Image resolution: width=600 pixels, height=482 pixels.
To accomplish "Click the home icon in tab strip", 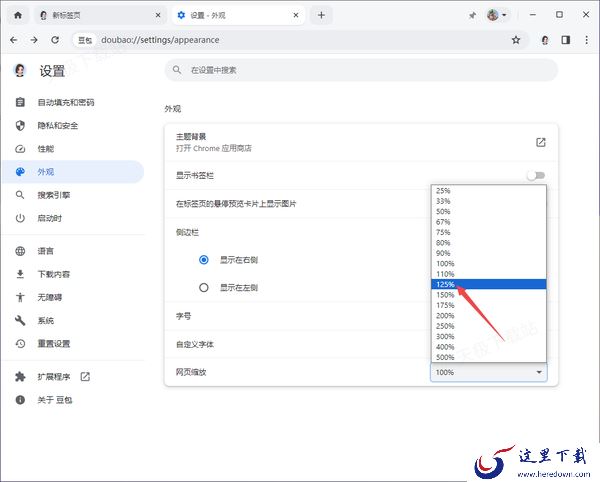I will pos(17,15).
